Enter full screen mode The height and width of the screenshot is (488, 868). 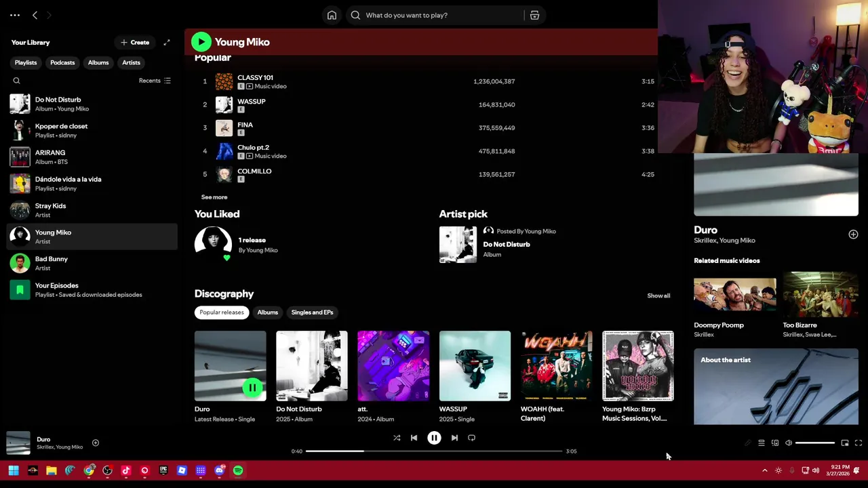click(859, 443)
